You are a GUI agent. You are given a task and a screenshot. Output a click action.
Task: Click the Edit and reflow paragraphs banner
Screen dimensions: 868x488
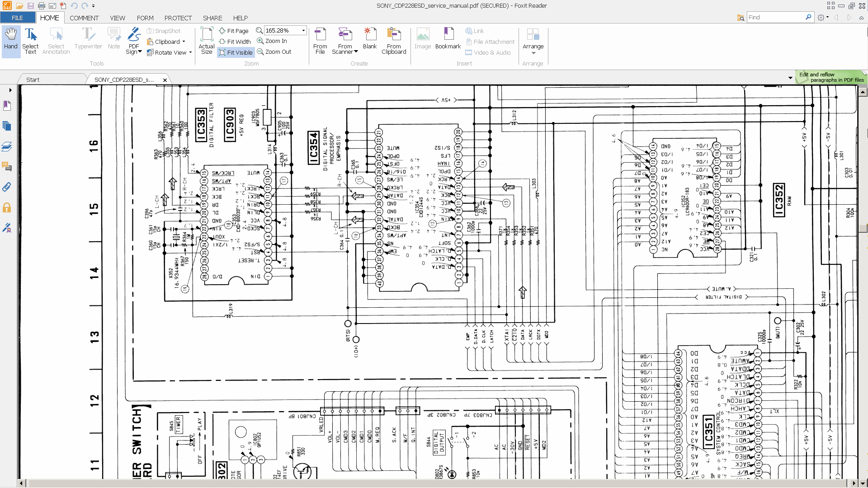831,77
